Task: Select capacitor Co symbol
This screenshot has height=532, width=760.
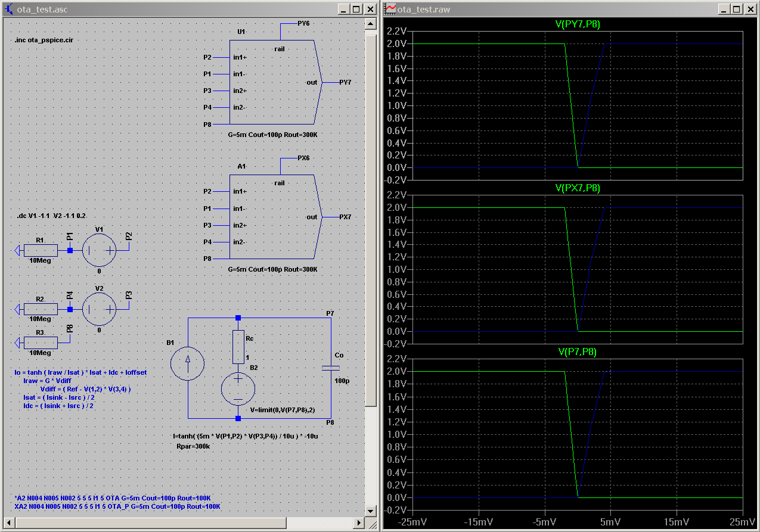Action: point(330,368)
